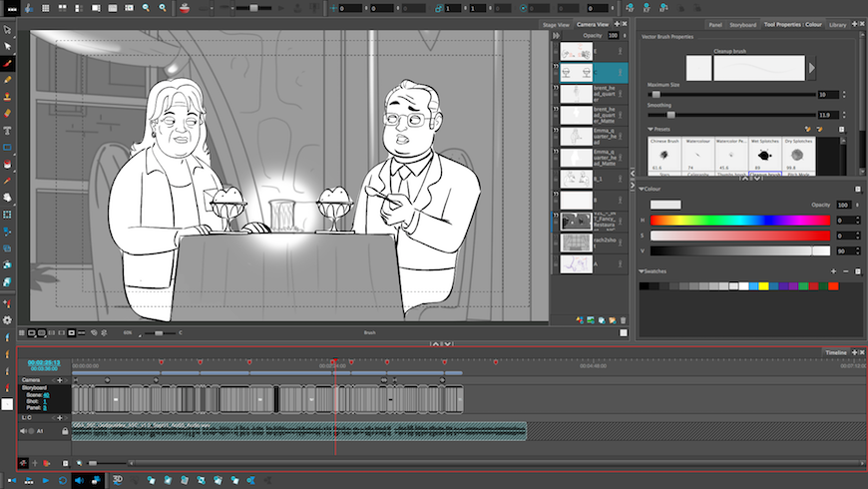Click the magnifier icon at timeline bottom
Viewport: 868px width, 489px height.
(x=79, y=463)
